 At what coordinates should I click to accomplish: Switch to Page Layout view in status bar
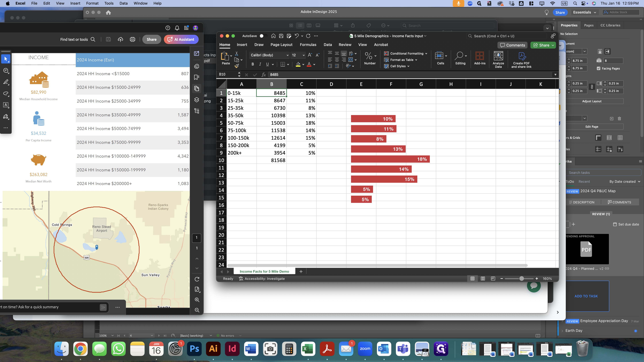[x=483, y=279]
